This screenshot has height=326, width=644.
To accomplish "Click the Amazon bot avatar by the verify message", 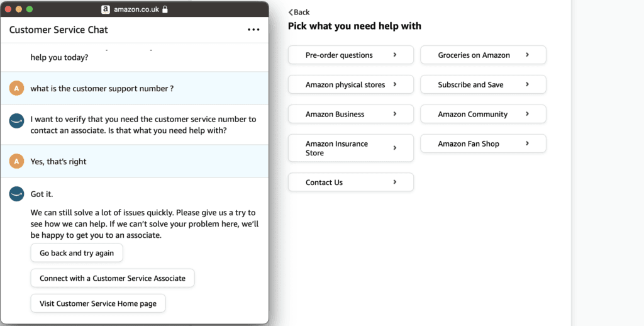I will (x=17, y=121).
